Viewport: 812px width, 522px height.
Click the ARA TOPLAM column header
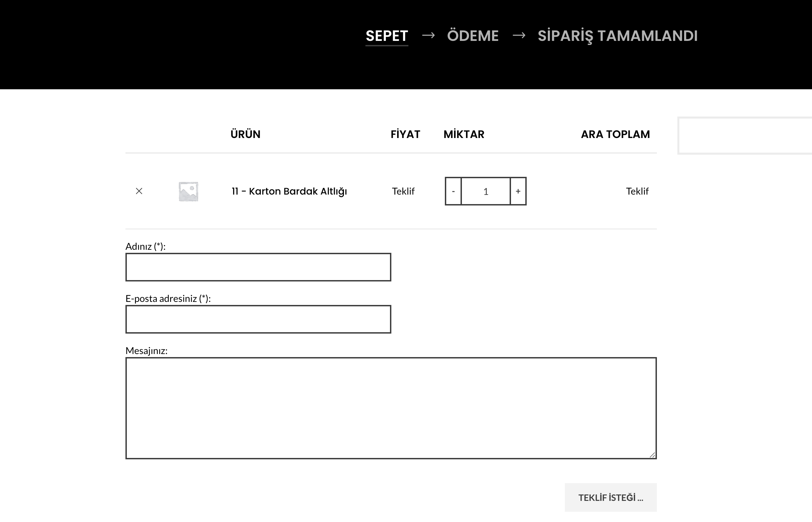point(615,134)
